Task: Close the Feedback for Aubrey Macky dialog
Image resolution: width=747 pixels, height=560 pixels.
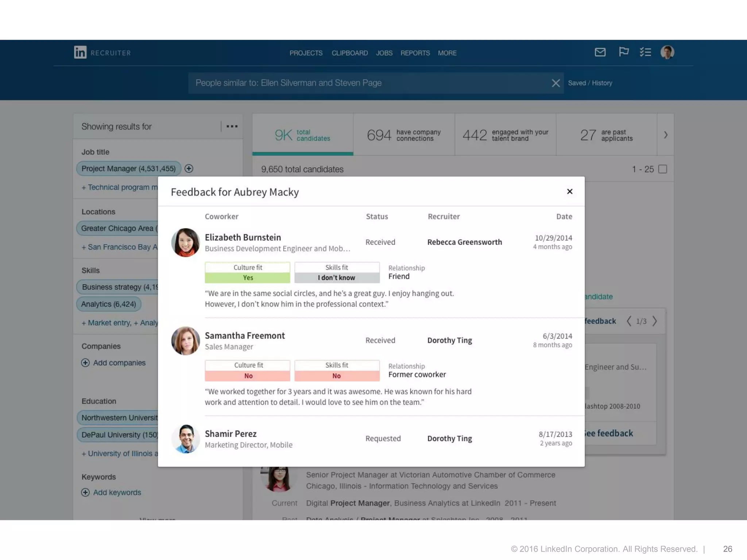Action: [570, 192]
